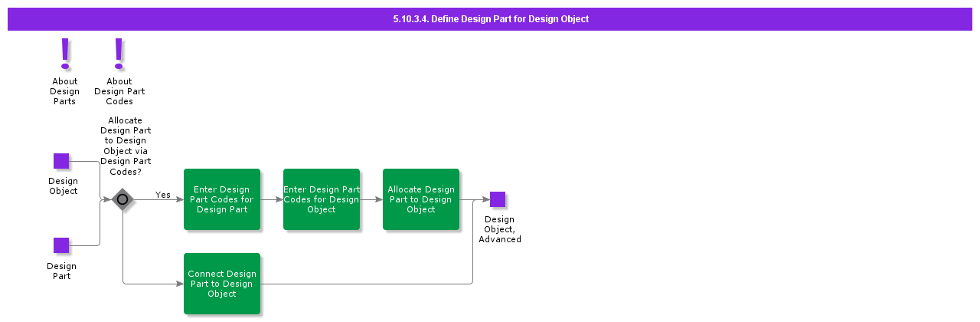The width and height of the screenshot is (980, 322).
Task: Click the Design Object text label
Action: (x=64, y=186)
